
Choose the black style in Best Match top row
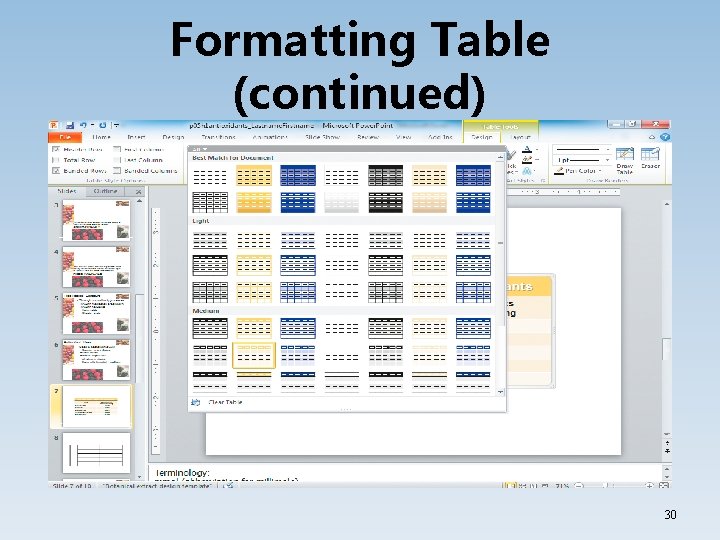(386, 175)
